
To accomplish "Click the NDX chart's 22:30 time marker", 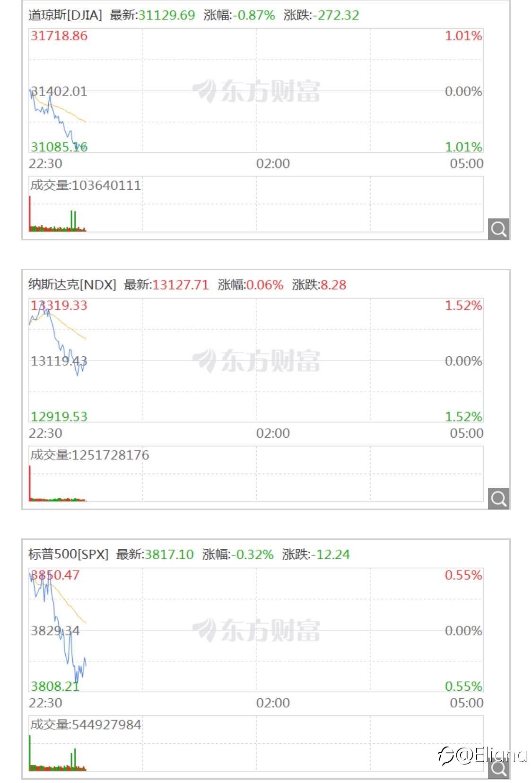I will [x=45, y=433].
